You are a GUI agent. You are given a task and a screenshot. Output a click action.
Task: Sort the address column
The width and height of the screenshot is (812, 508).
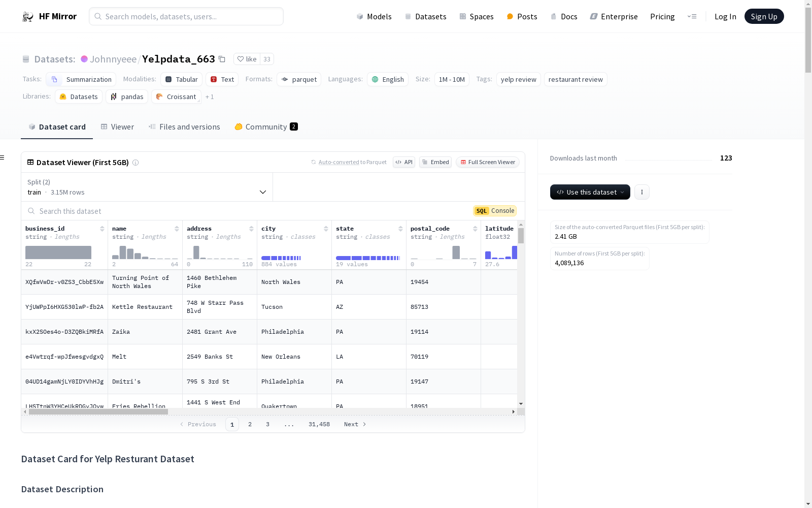pos(251,229)
